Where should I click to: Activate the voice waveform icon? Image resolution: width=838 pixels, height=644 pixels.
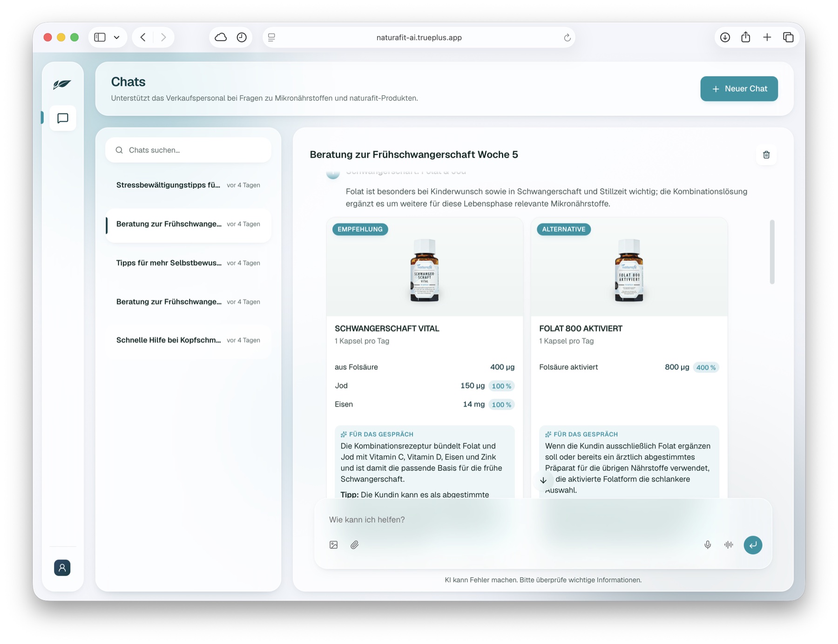coord(729,545)
